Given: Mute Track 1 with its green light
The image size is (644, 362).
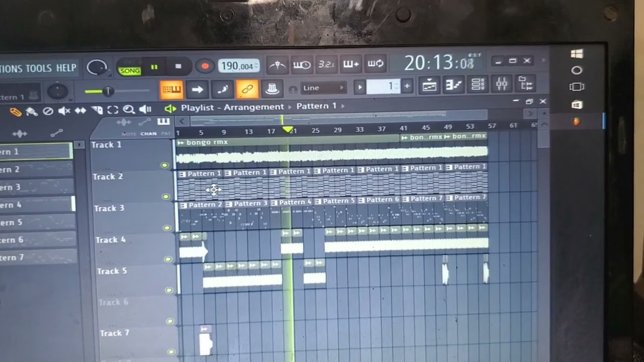Looking at the screenshot, I should [164, 165].
